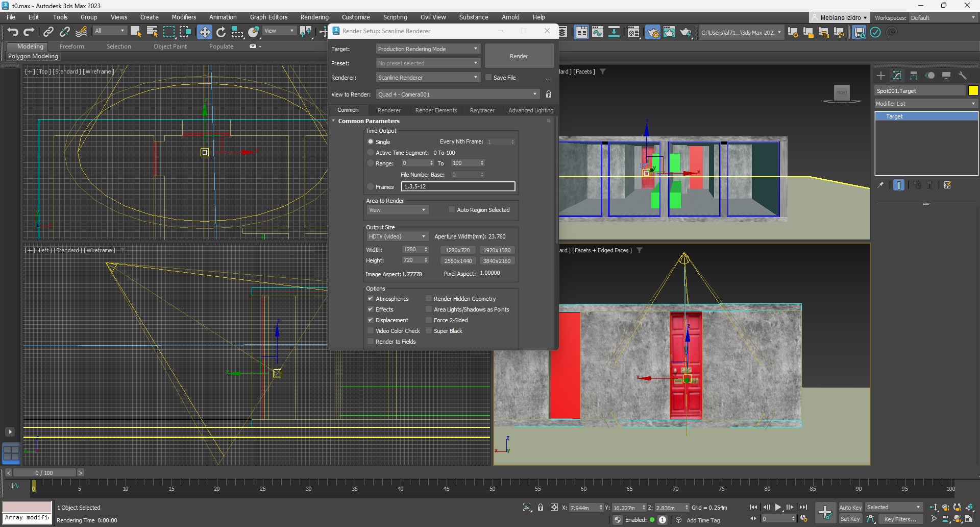The image size is (980, 527).
Task: Click the lock view to render icon
Action: pyautogui.click(x=549, y=94)
